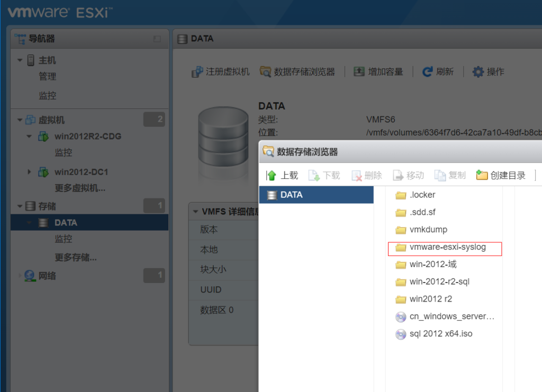542x392 pixels.
Task: Expand the win2012-DC1 node
Action: [x=29, y=171]
